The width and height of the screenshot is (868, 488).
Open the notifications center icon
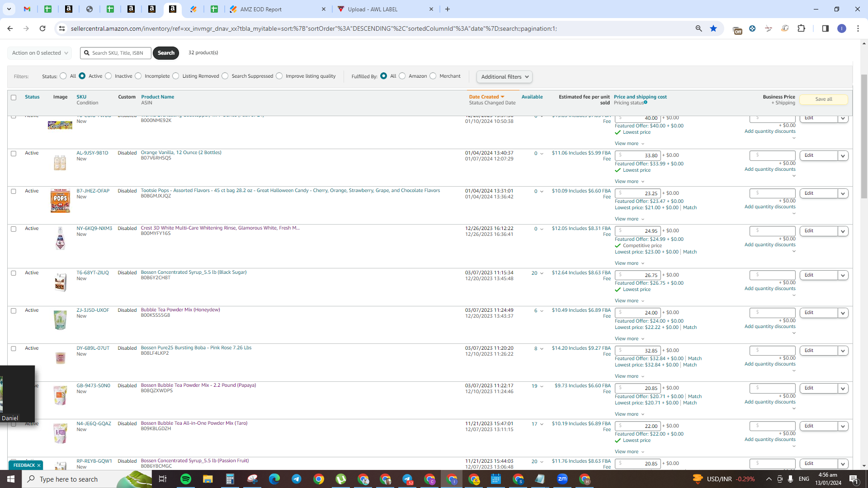point(854,479)
